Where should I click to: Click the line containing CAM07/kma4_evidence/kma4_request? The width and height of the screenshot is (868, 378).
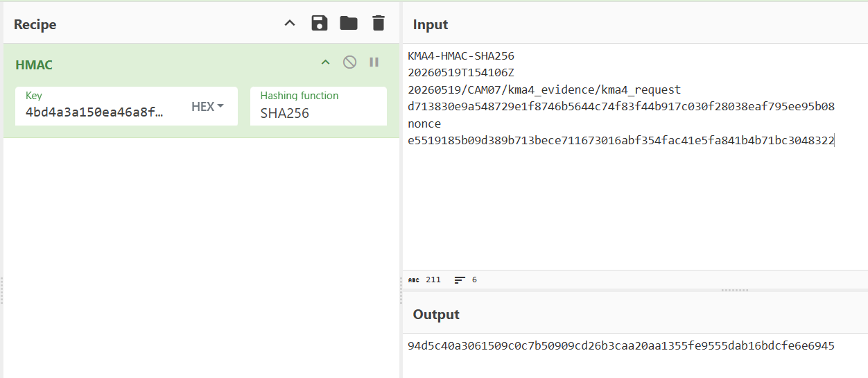pyautogui.click(x=544, y=90)
